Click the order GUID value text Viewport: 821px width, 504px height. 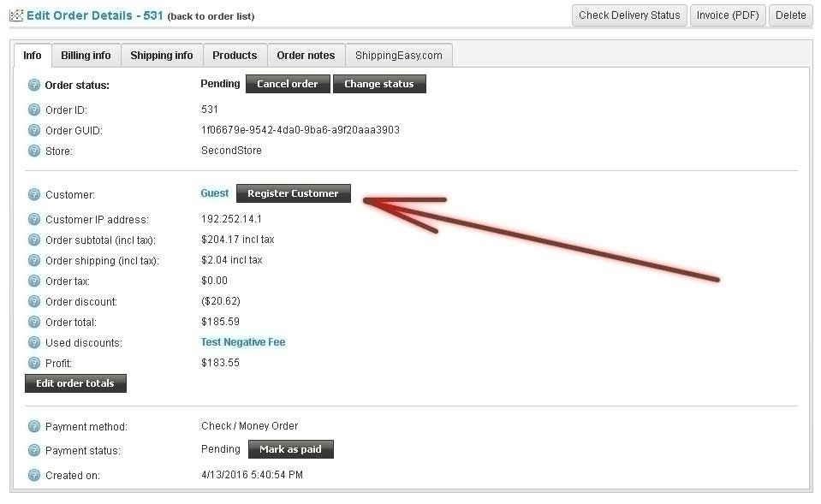coord(300,130)
